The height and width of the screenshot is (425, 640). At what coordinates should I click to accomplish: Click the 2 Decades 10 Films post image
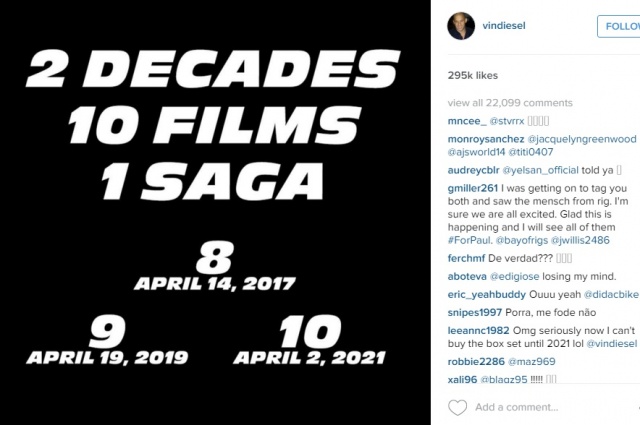click(216, 212)
